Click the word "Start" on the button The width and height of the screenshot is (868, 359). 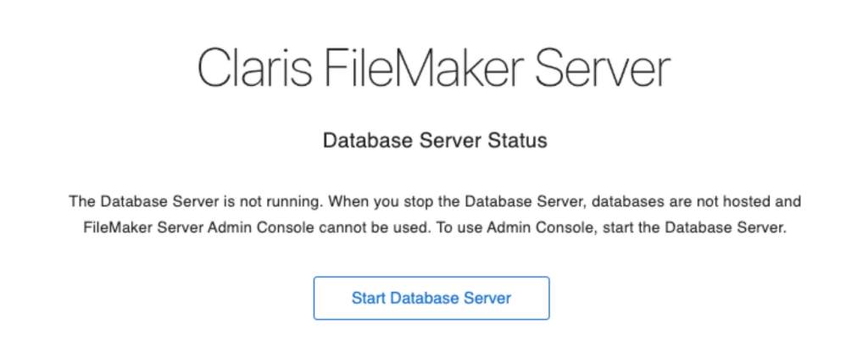click(x=368, y=298)
